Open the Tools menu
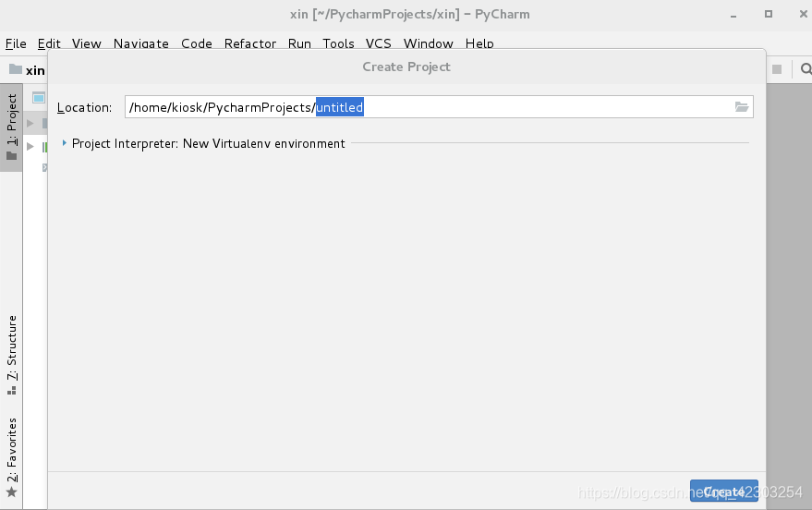The width and height of the screenshot is (812, 510). (338, 43)
